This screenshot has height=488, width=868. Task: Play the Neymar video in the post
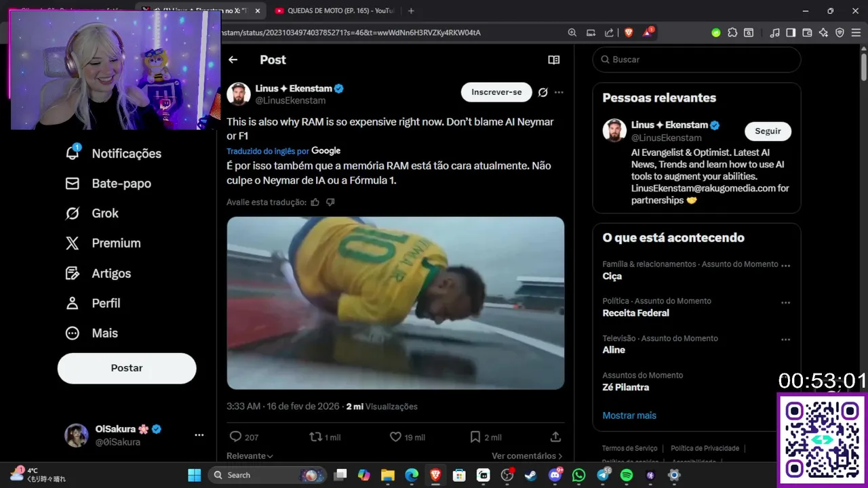tap(395, 303)
